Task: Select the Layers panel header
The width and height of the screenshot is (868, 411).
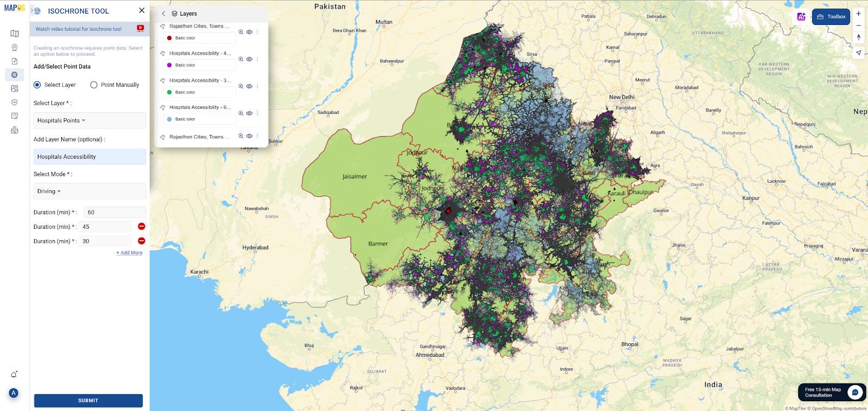Action: [184, 14]
